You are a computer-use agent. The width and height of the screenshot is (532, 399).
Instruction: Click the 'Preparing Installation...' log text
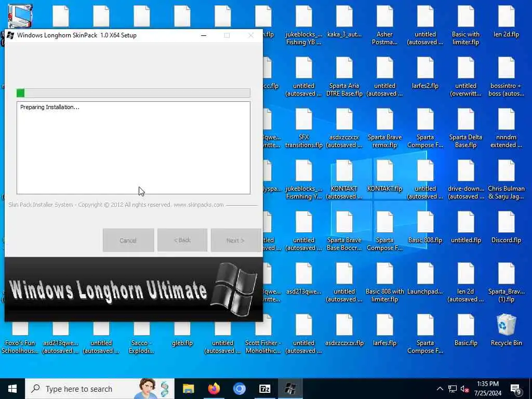click(x=50, y=107)
